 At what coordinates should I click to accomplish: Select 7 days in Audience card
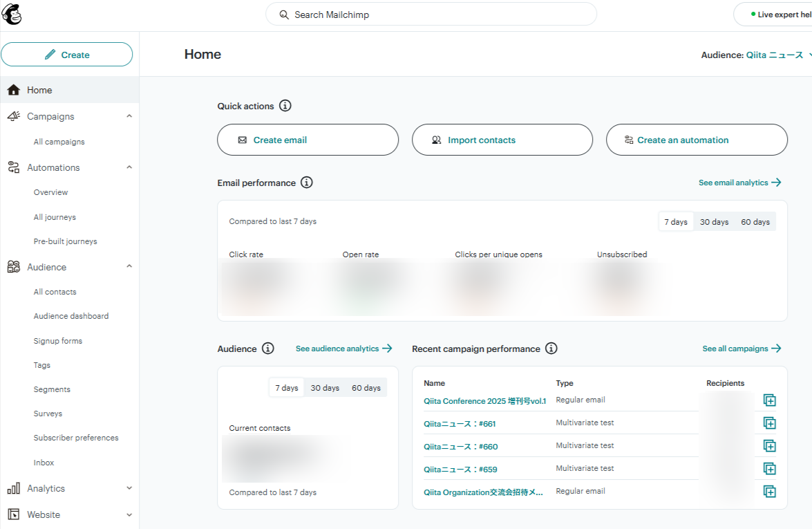pos(286,387)
